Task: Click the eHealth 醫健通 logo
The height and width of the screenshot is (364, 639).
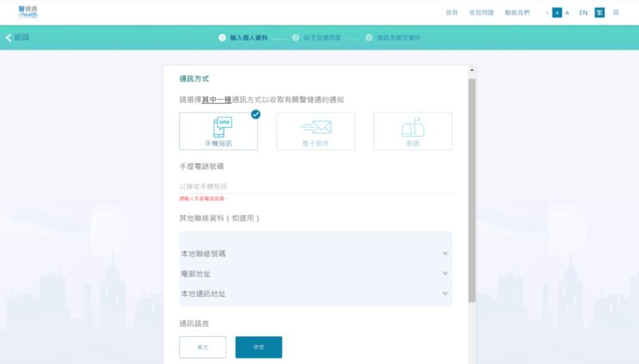Action: pos(27,12)
